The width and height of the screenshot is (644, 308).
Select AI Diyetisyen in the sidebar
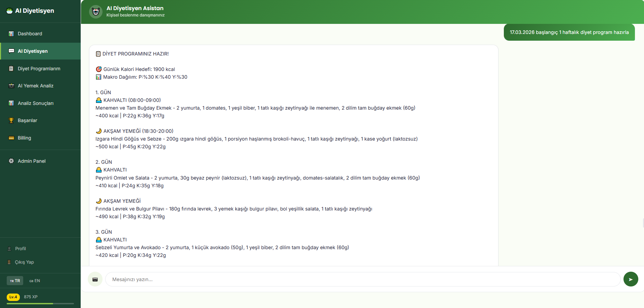click(40, 51)
